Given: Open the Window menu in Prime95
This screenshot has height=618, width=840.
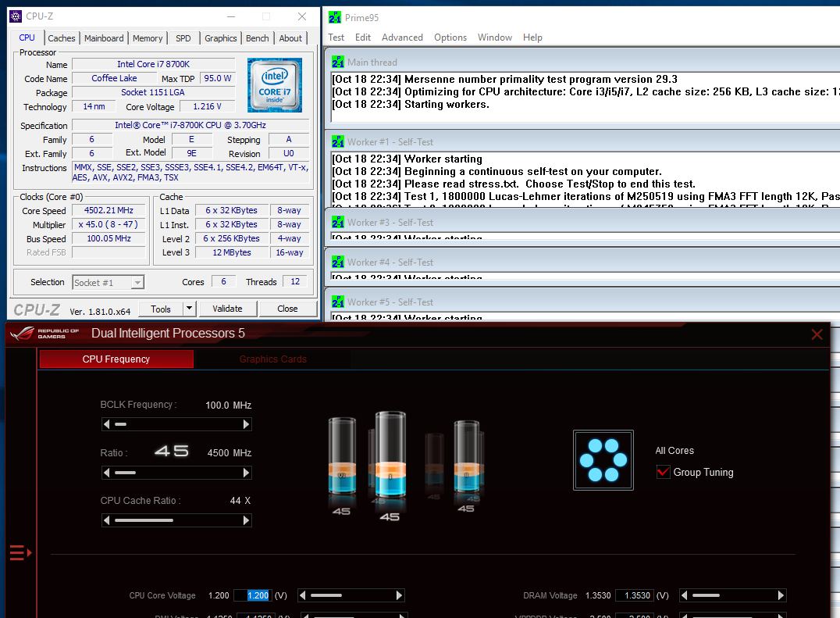Looking at the screenshot, I should [x=494, y=37].
